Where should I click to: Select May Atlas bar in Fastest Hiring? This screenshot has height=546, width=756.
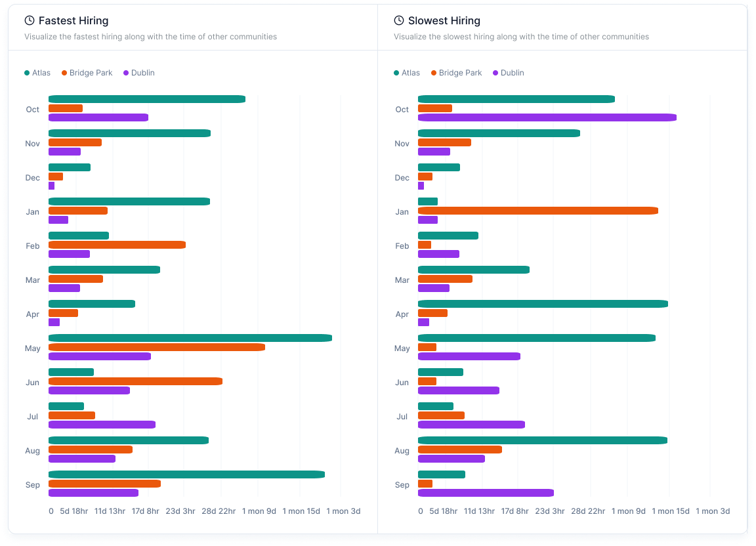click(x=190, y=338)
